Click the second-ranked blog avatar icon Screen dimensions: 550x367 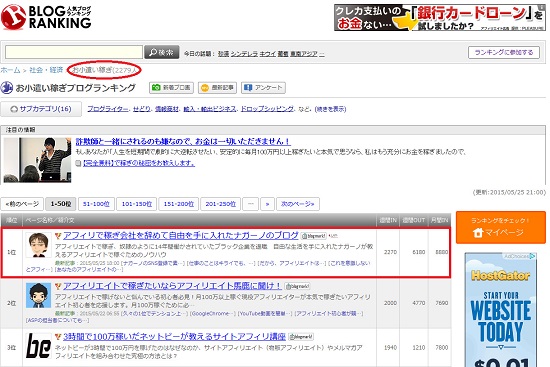38,295
